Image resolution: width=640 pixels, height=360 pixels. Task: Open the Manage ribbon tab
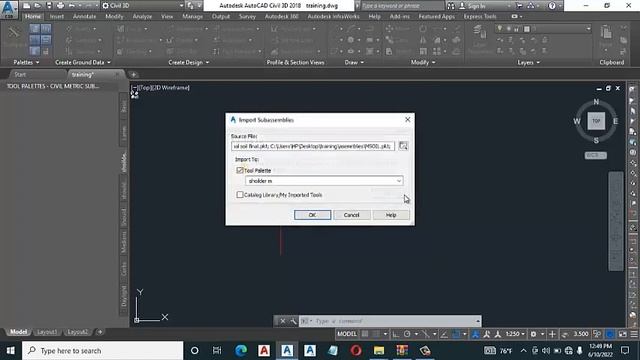pyautogui.click(x=192, y=16)
